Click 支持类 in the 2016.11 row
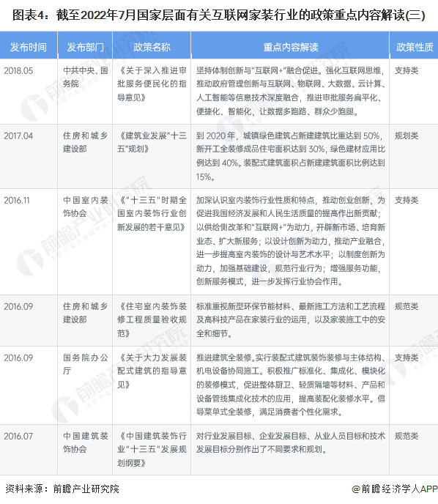The width and height of the screenshot is (438, 504). coord(407,200)
